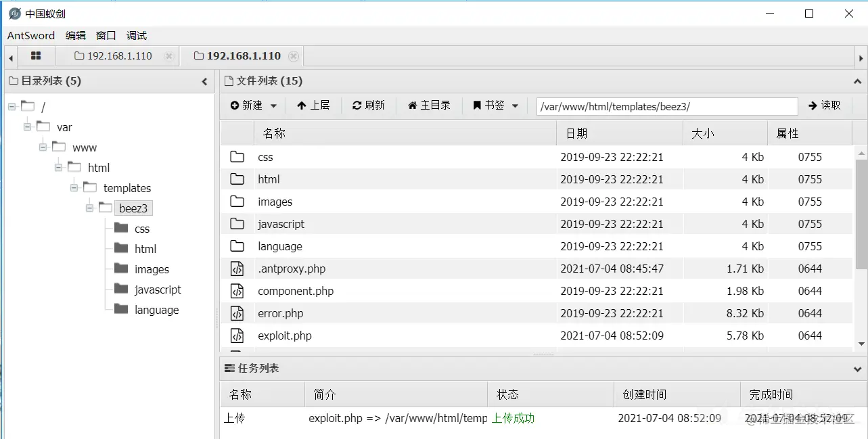Viewport: 868px width, 439px height.
Task: Open the 编辑 menu
Action: click(76, 35)
